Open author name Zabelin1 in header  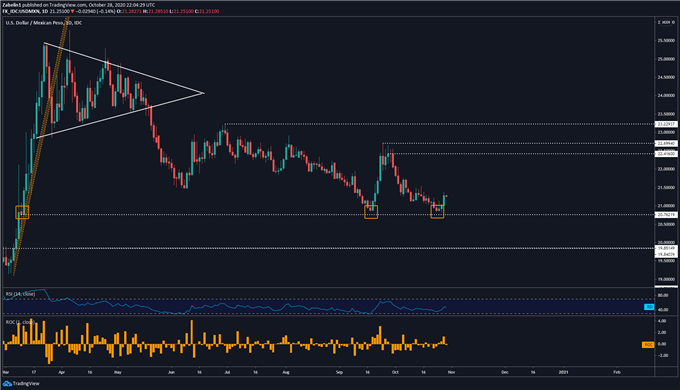pos(11,5)
